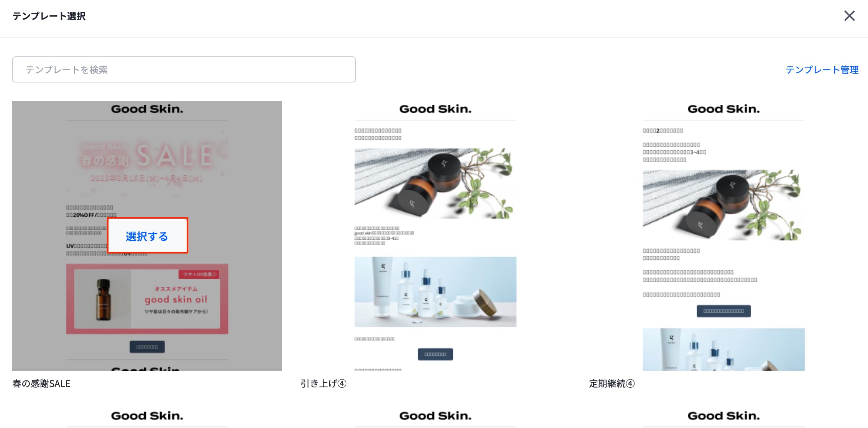Click the dark button in 引き上げ④ preview
This screenshot has height=428, width=868.
pyautogui.click(x=436, y=354)
